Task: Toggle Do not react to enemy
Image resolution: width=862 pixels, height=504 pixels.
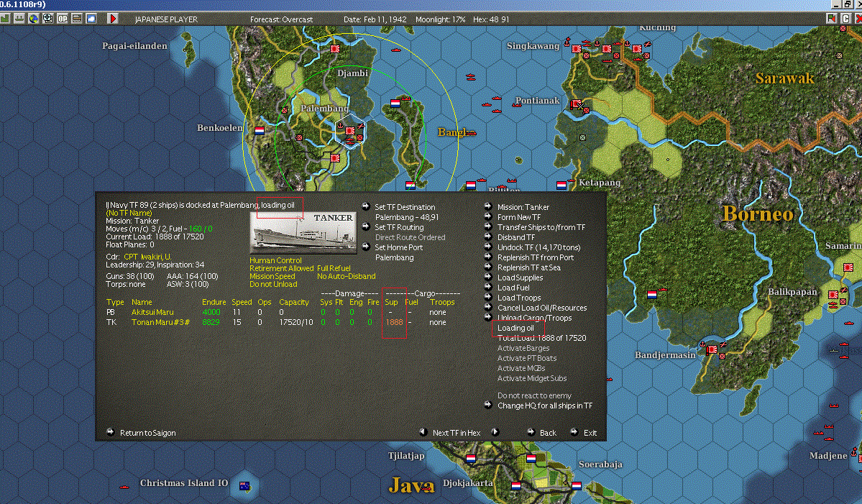Action: pos(534,395)
